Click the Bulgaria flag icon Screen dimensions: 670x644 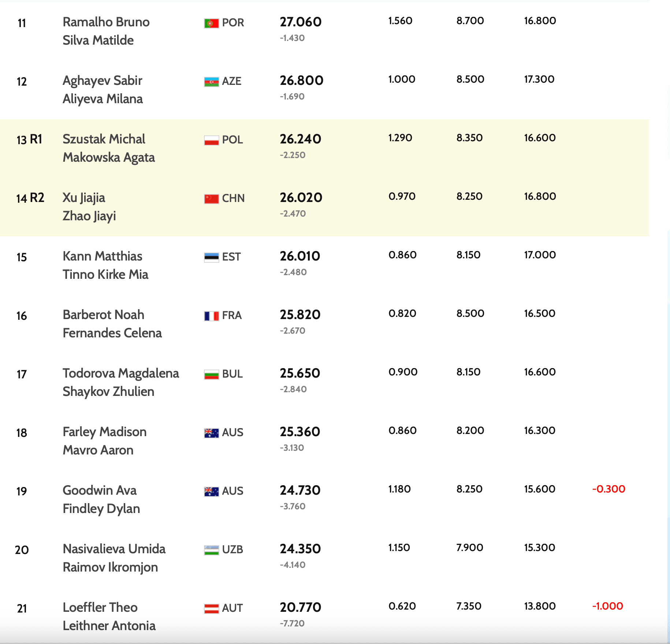[x=211, y=374]
